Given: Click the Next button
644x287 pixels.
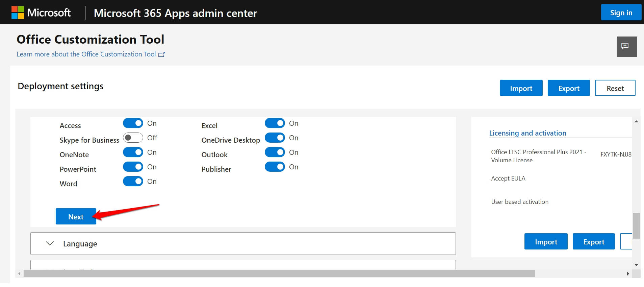Looking at the screenshot, I should (x=76, y=216).
